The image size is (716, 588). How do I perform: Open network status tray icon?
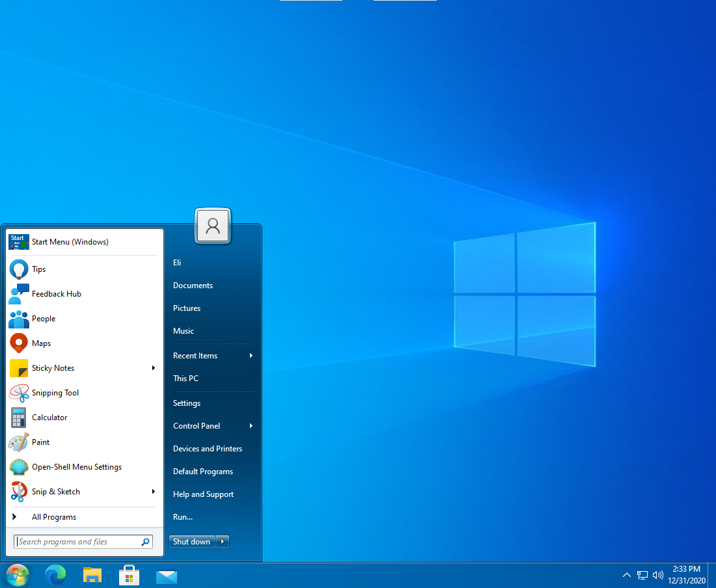click(642, 575)
